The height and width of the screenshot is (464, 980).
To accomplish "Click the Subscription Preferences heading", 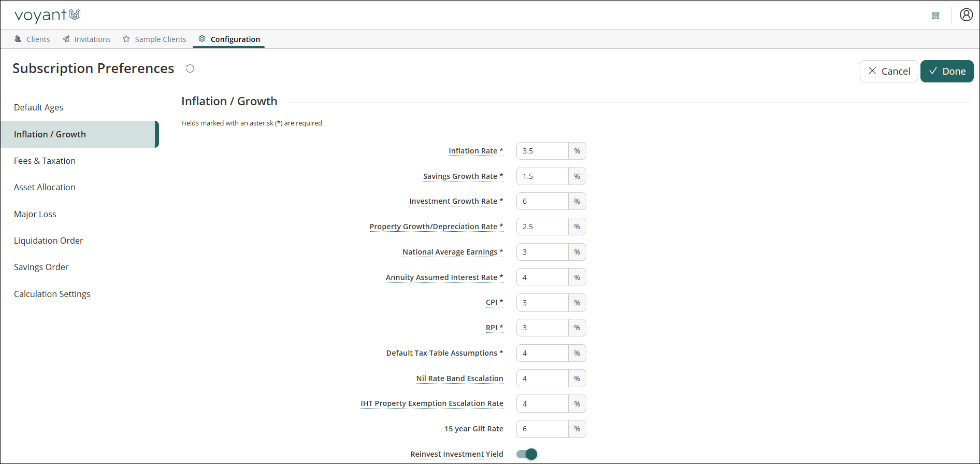I will (x=93, y=68).
